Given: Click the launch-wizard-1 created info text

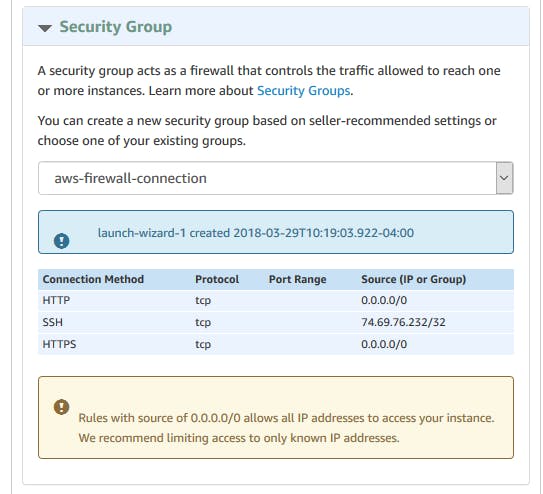Looking at the screenshot, I should [256, 233].
